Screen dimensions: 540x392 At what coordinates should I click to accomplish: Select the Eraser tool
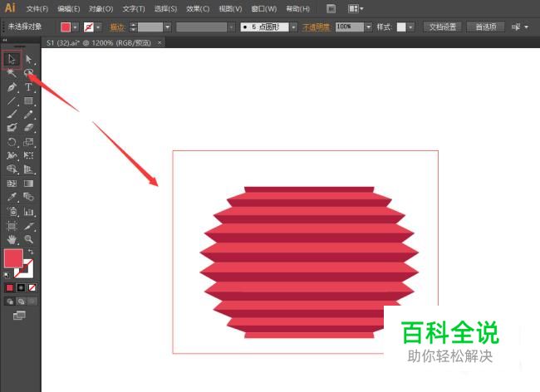point(28,128)
